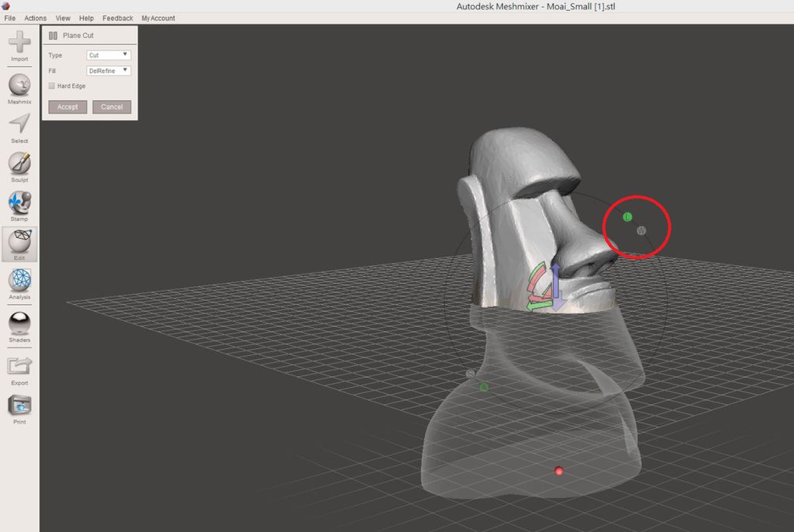The width and height of the screenshot is (794, 532).
Task: Open the Type dropdown set to Cut
Action: tap(109, 55)
